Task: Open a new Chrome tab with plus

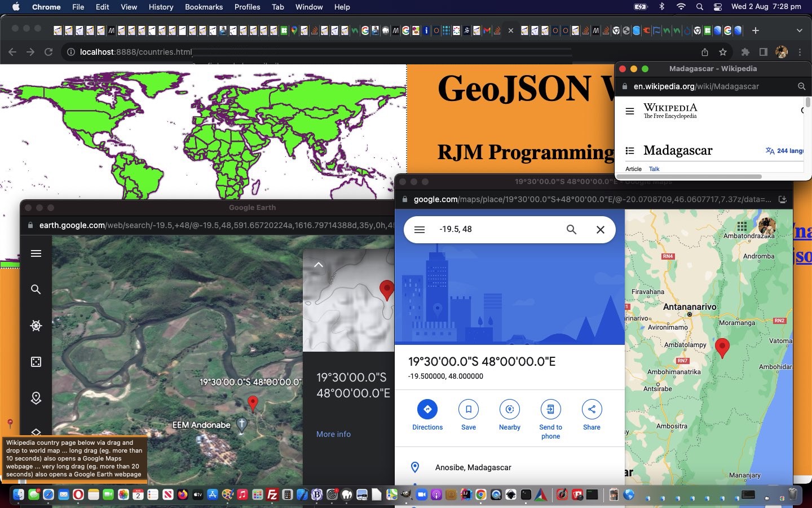Action: tap(756, 30)
